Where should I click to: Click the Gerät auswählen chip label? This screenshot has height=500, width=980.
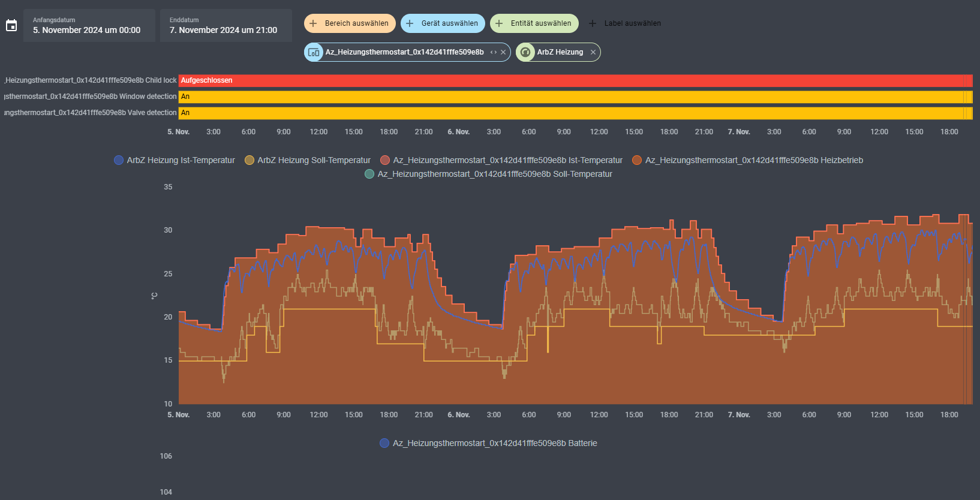(x=449, y=23)
